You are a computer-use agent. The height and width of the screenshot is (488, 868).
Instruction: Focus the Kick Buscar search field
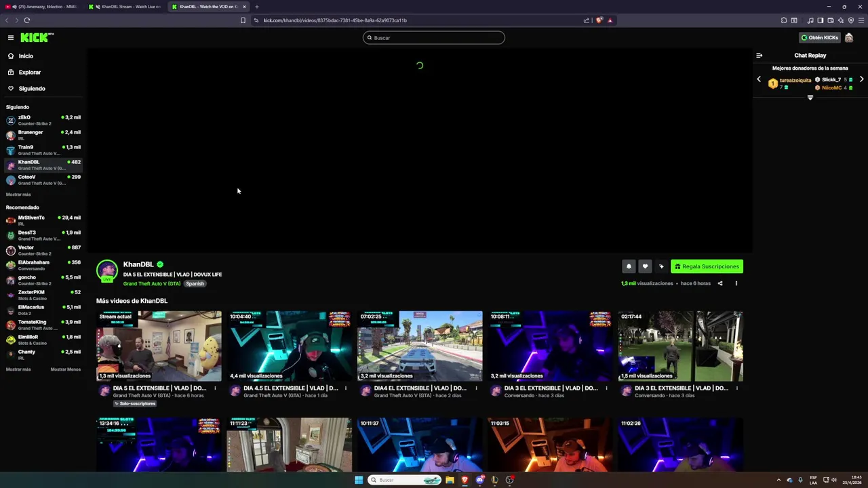click(434, 38)
